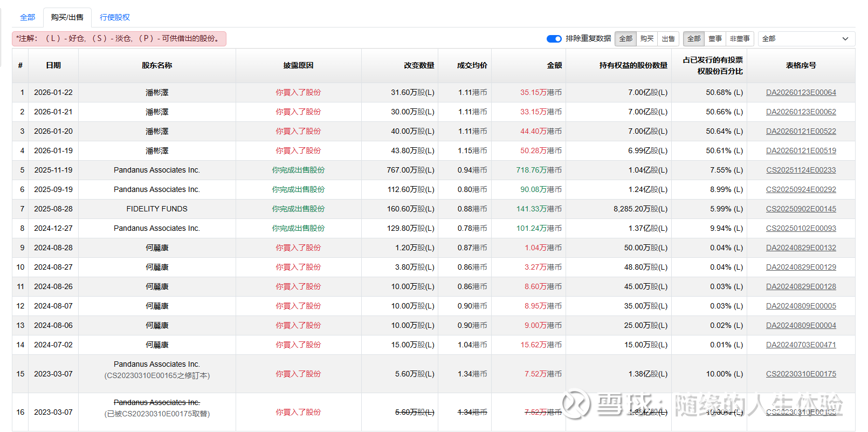
Task: Open form link DA20240703E00471
Action: coord(801,345)
